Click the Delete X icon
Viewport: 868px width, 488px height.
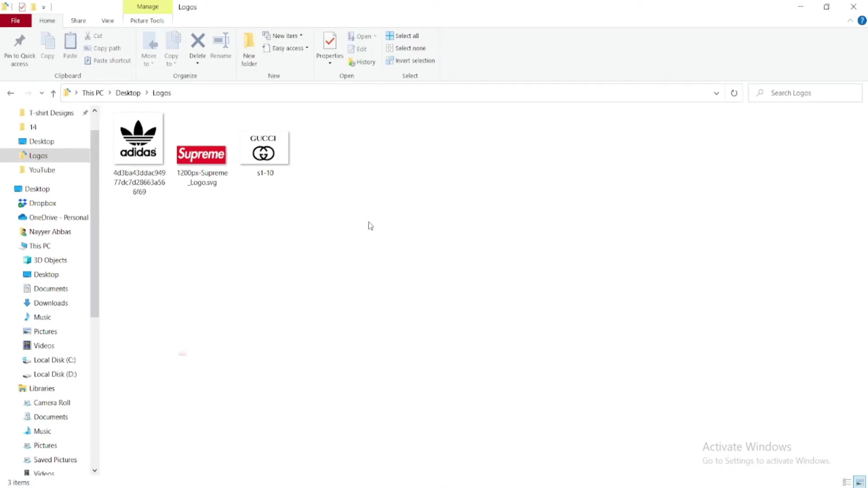click(198, 41)
